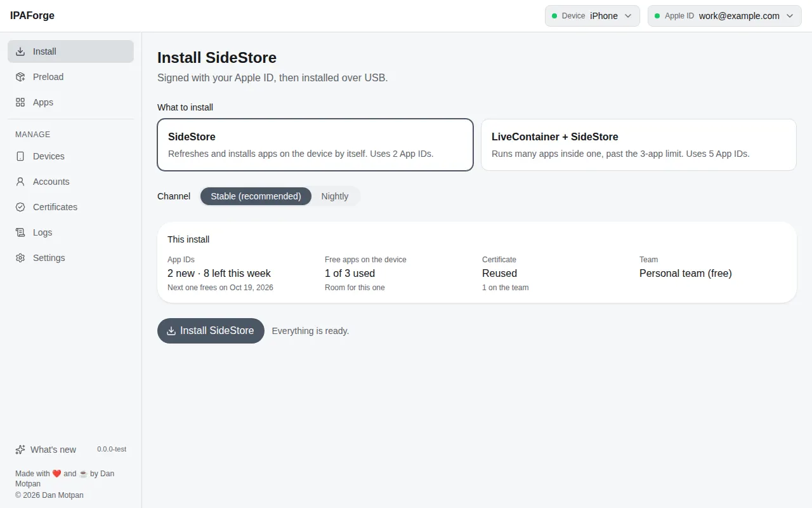Switch channel to Nightly
Viewport: 812px width, 508px height.
pos(335,196)
